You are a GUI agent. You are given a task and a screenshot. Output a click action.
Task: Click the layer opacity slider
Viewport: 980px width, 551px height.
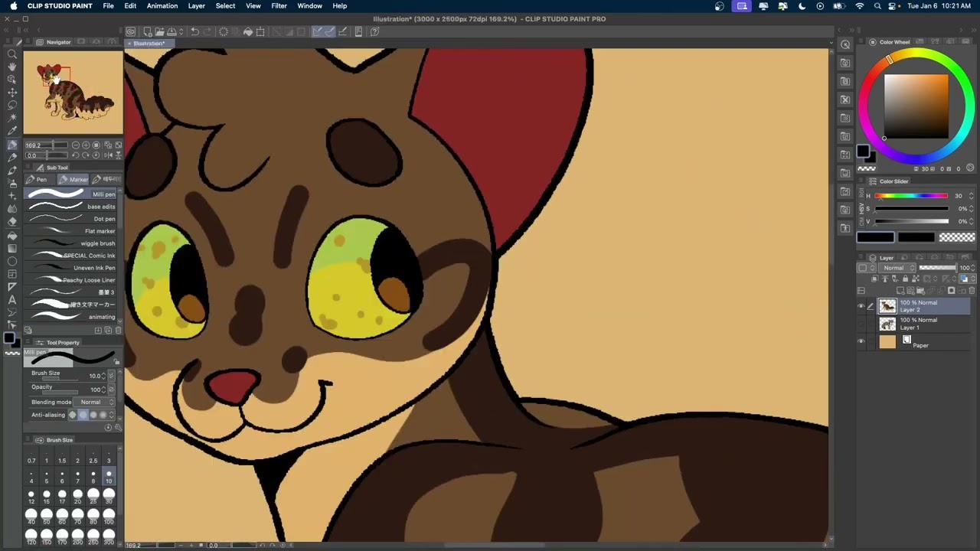937,268
